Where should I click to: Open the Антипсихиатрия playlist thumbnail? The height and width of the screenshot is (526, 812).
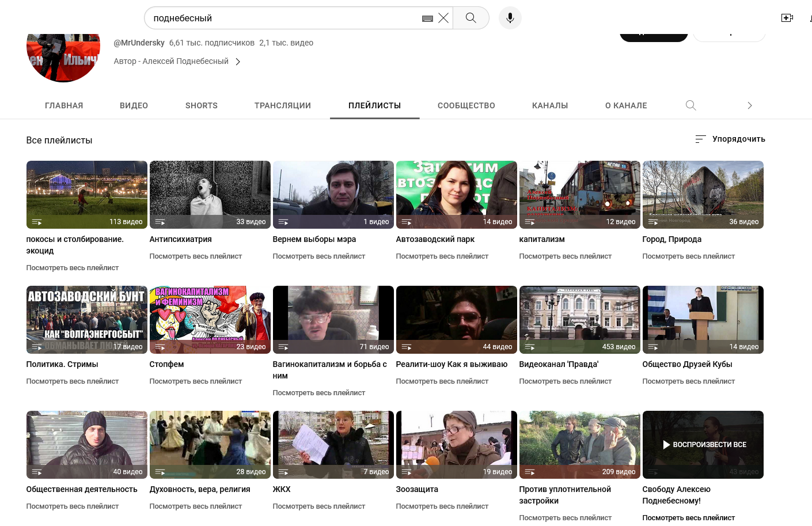(x=210, y=194)
